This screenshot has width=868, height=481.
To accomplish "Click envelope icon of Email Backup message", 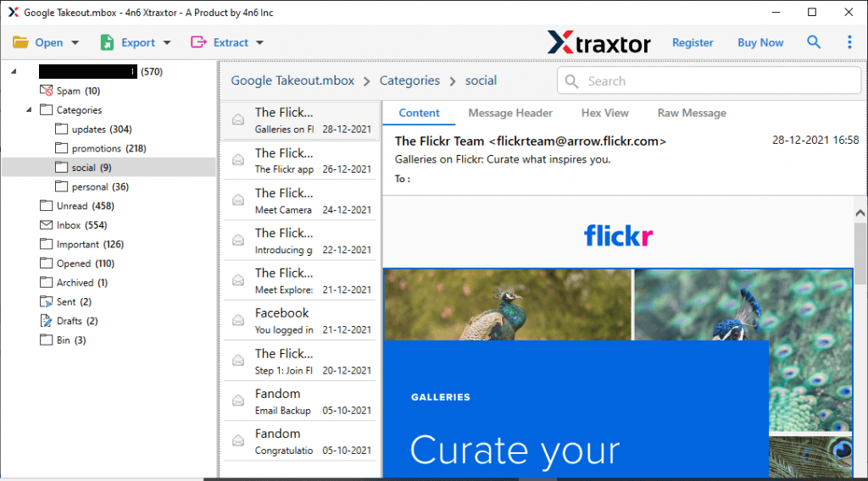I will (238, 401).
